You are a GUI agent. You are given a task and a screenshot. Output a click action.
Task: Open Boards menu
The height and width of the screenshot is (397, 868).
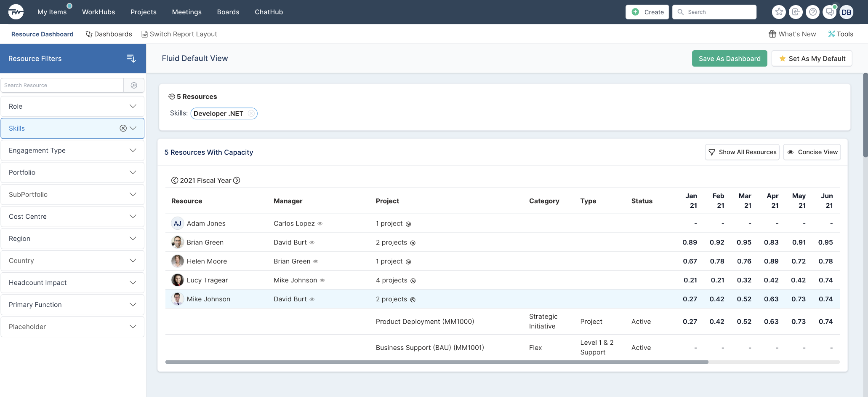tap(228, 12)
